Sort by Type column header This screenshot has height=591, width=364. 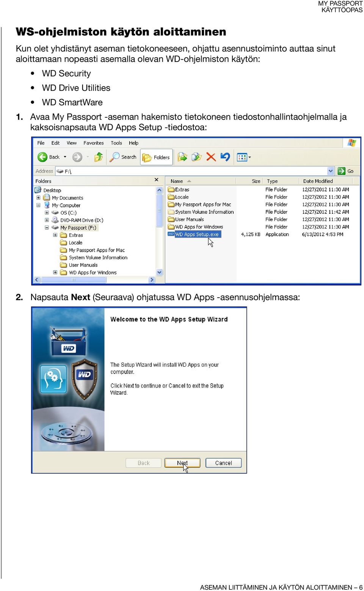tap(281, 181)
